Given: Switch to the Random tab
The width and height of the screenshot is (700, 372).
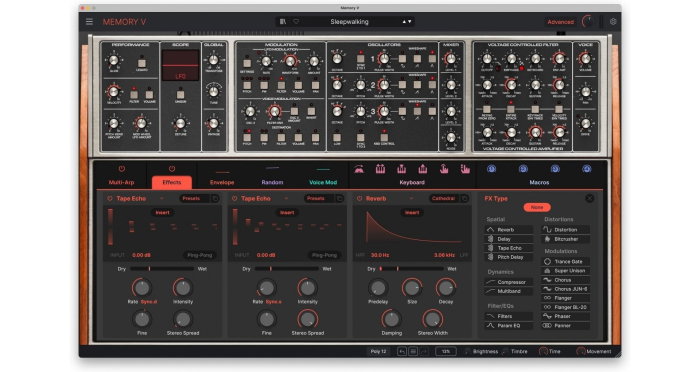Looking at the screenshot, I should [272, 182].
